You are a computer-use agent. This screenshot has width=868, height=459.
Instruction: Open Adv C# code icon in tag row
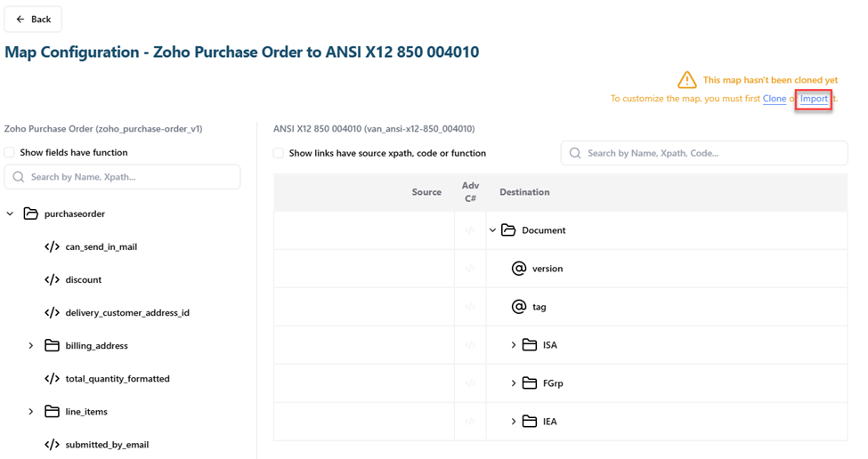[x=470, y=306]
